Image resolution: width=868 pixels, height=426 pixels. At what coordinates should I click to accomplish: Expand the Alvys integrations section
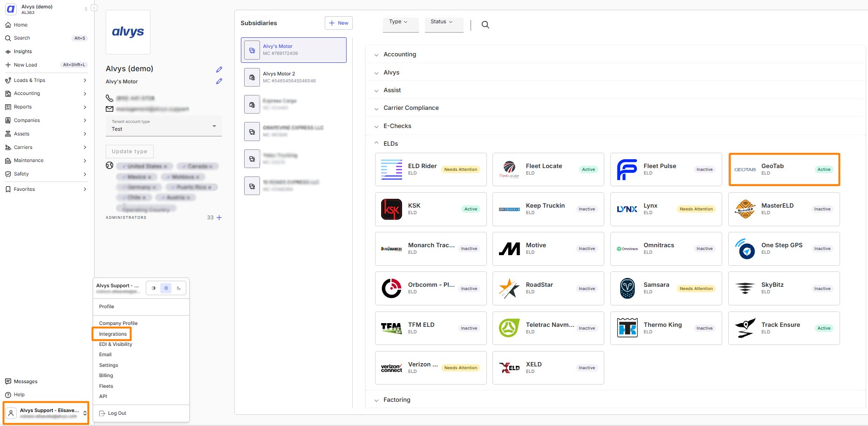click(615, 73)
